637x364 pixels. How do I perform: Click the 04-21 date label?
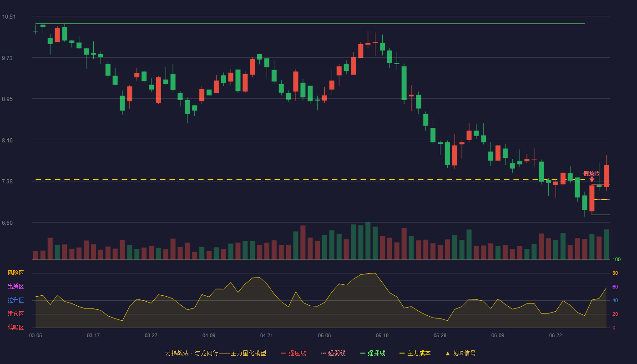[x=267, y=335]
